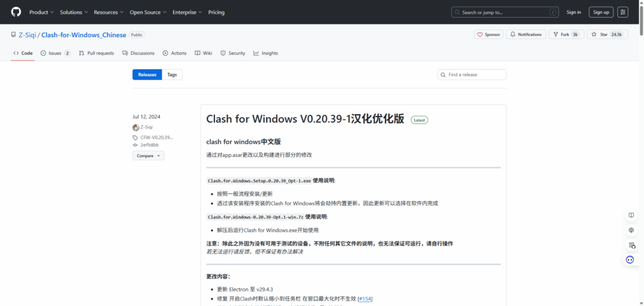Switch to the Discussions tab
Screen dimensions: 644x306
click(138, 53)
